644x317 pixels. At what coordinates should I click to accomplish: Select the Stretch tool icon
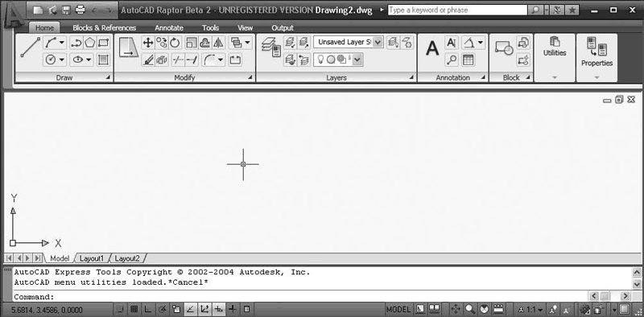coord(129,47)
